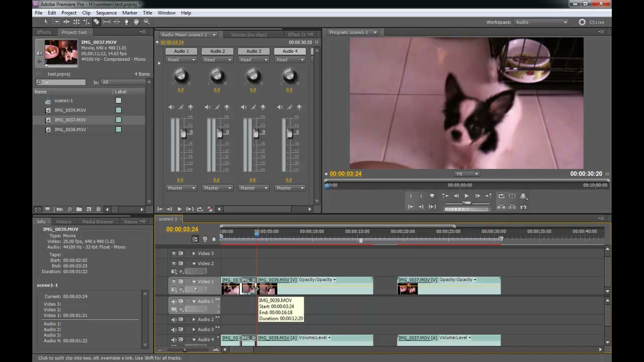Viewport: 644px width, 362px height.
Task: Select the Zoom magnifier tool
Action: [146, 22]
